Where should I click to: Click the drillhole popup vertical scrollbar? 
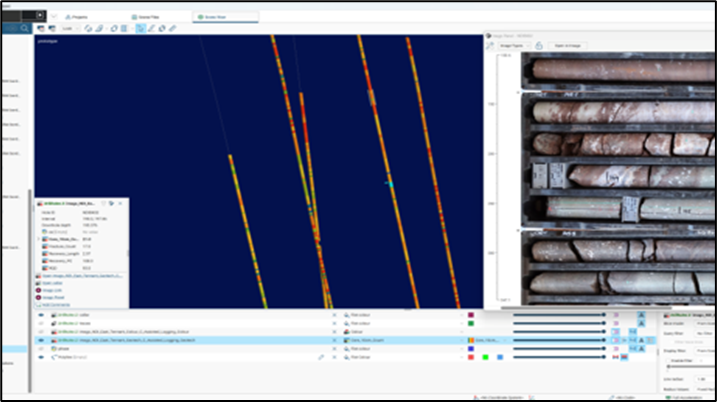coord(128,252)
